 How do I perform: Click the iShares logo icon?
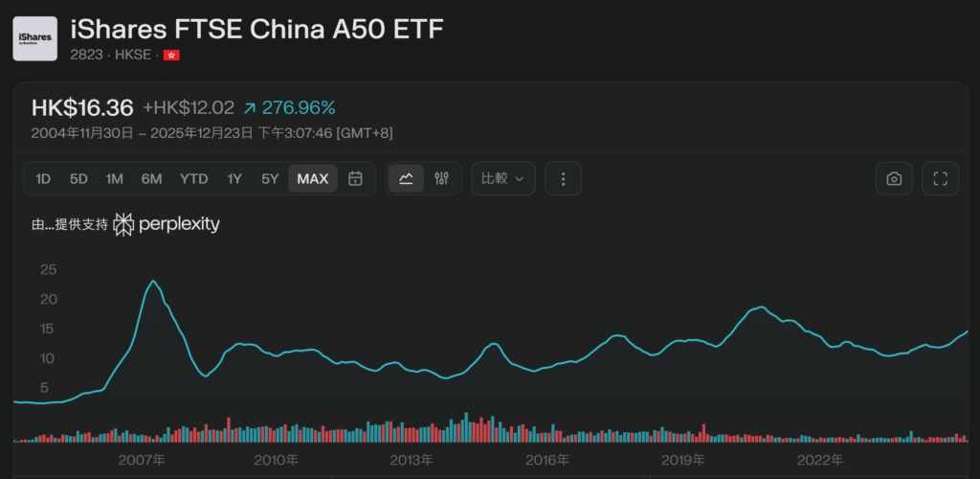pos(35,38)
